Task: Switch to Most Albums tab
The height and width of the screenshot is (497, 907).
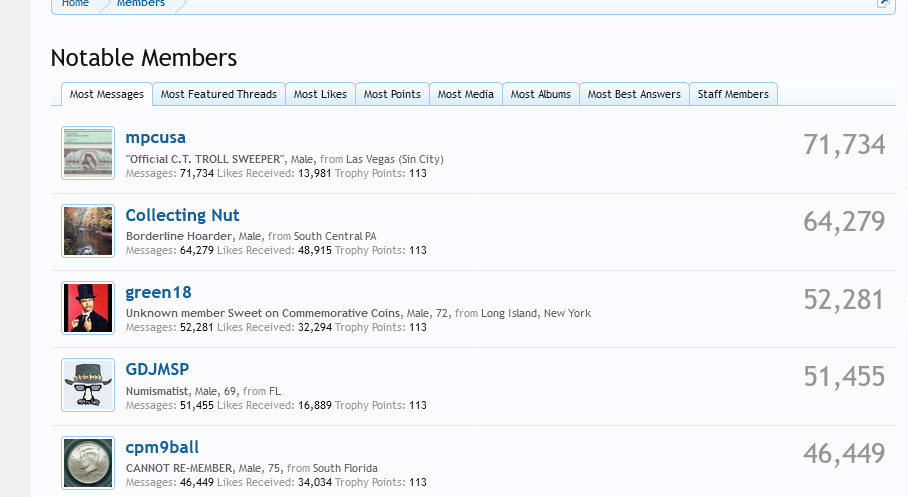Action: (x=540, y=94)
